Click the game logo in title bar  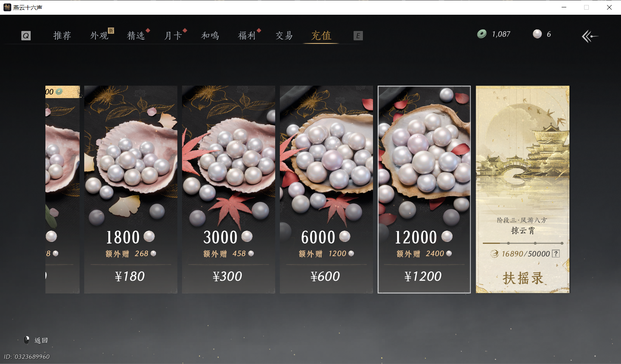7,7
